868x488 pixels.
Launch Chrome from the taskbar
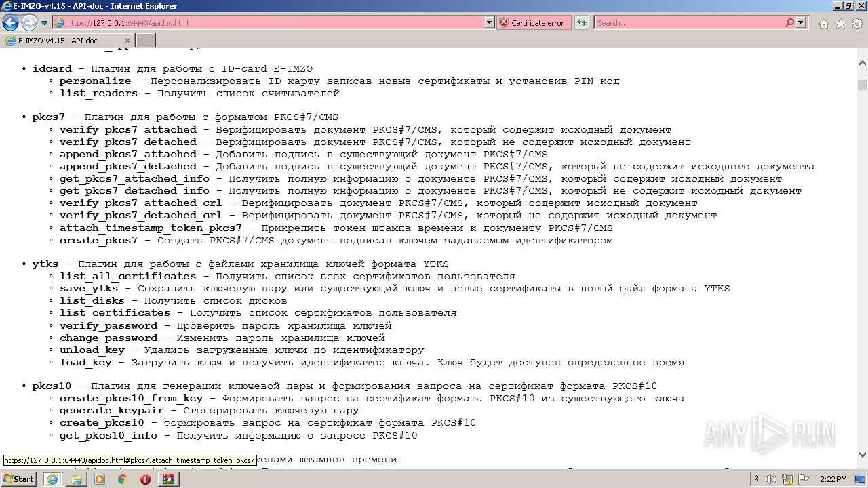(x=123, y=479)
